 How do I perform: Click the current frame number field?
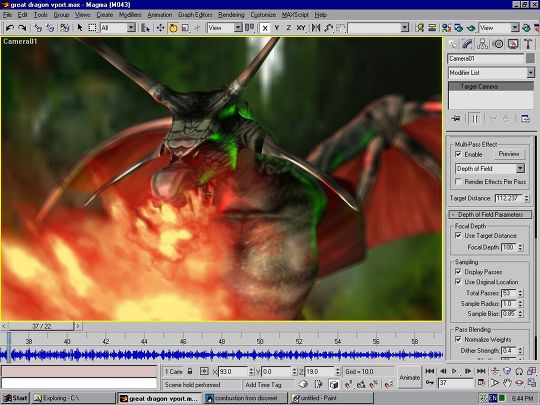pos(455,383)
